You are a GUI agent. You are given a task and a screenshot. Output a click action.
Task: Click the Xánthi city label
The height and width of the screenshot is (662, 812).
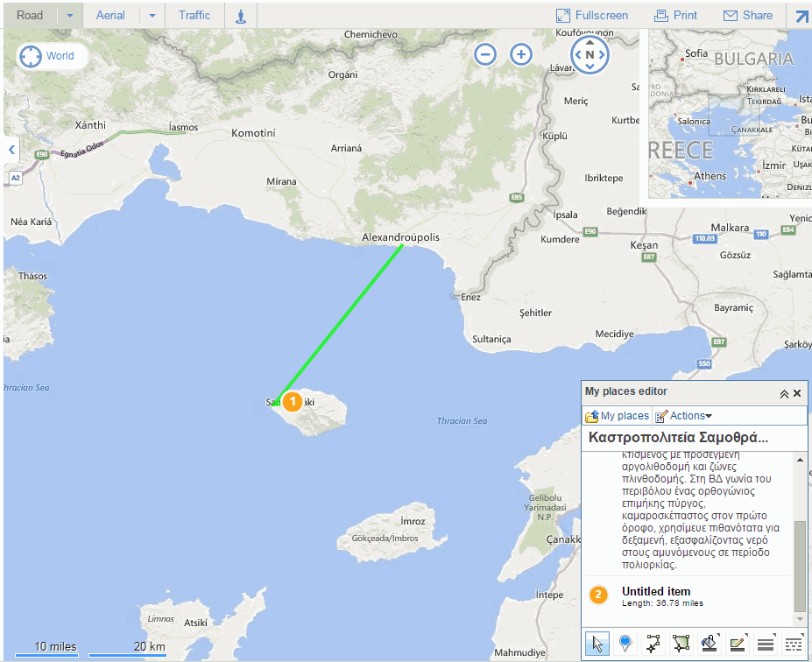coord(90,124)
